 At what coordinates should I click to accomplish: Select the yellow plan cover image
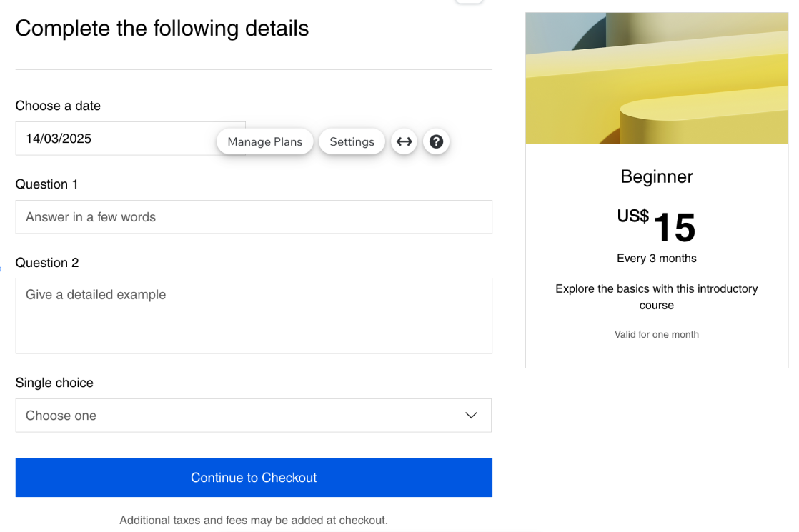656,78
